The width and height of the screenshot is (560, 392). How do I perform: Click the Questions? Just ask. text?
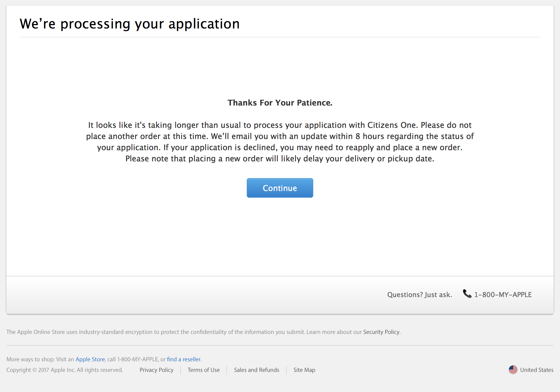point(419,295)
